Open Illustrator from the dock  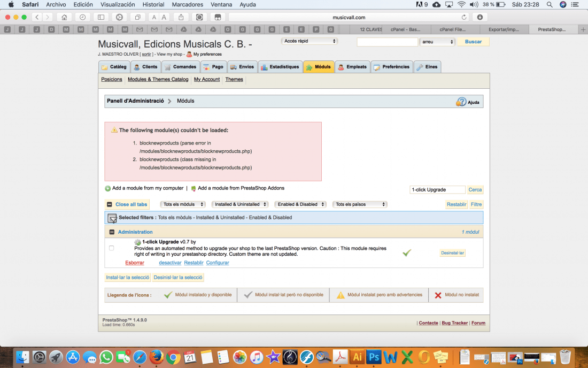point(357,357)
